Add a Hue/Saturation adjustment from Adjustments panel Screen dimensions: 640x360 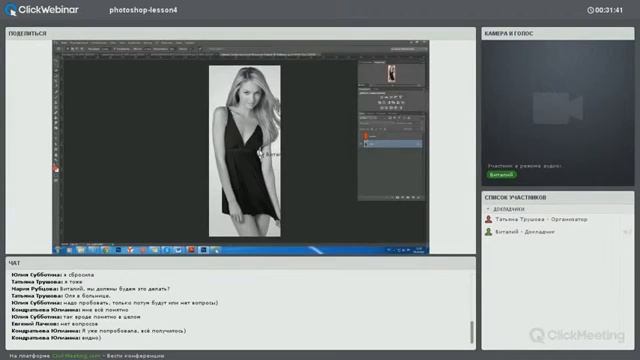tap(379, 102)
